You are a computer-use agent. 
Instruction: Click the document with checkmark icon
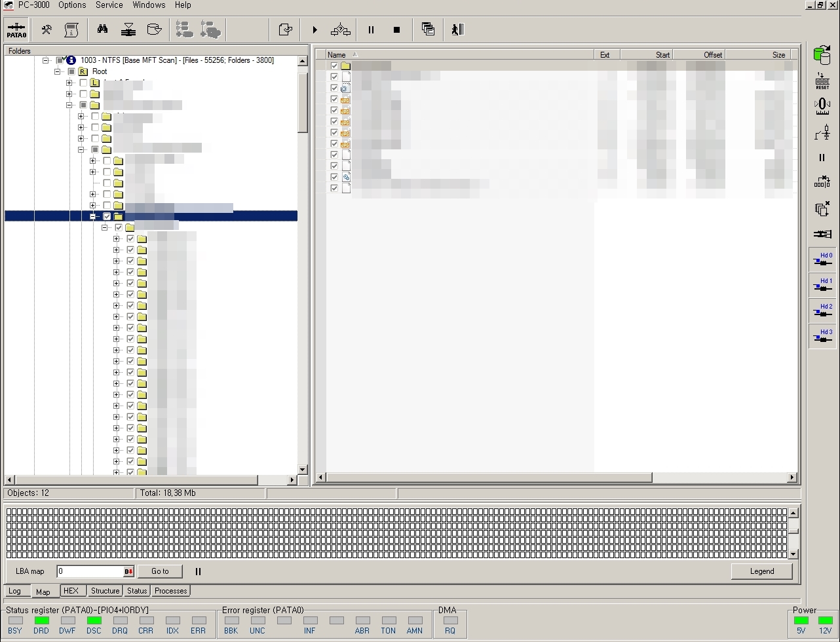285,29
